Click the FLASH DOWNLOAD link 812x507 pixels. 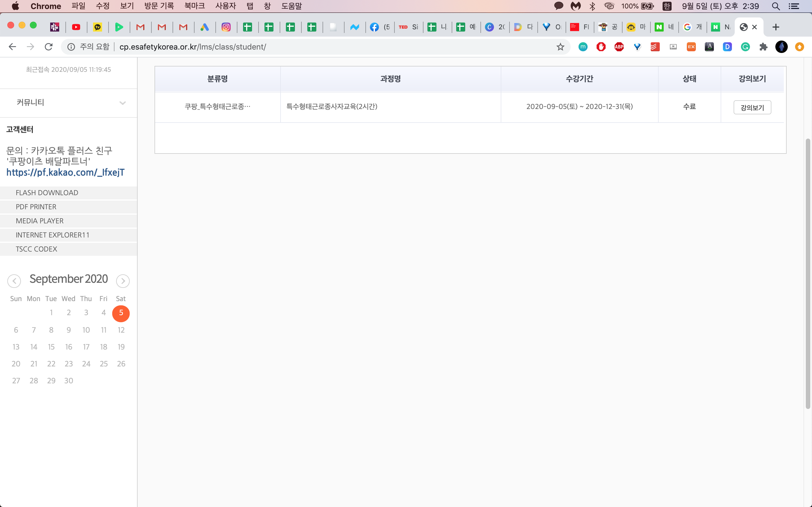coord(47,193)
